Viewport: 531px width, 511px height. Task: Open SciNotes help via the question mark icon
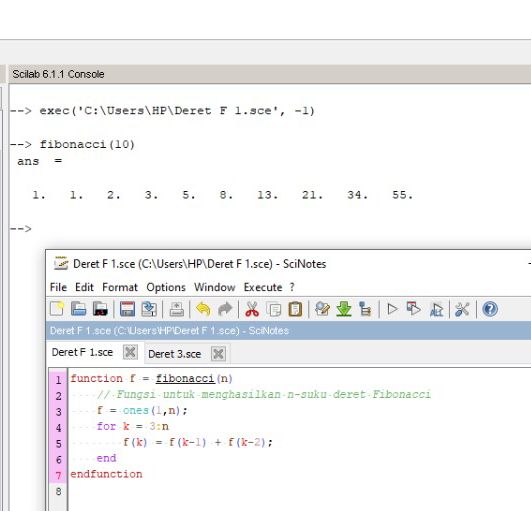(x=490, y=309)
